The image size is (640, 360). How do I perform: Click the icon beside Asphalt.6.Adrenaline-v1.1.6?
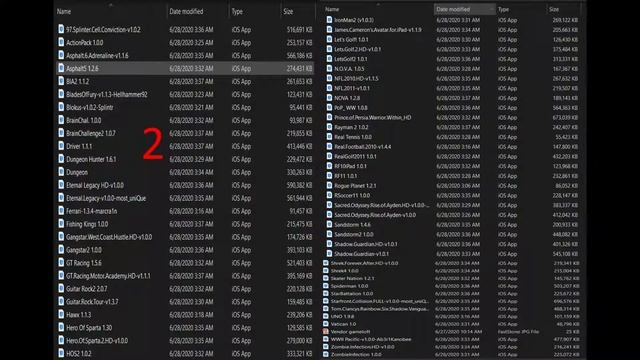point(61,55)
